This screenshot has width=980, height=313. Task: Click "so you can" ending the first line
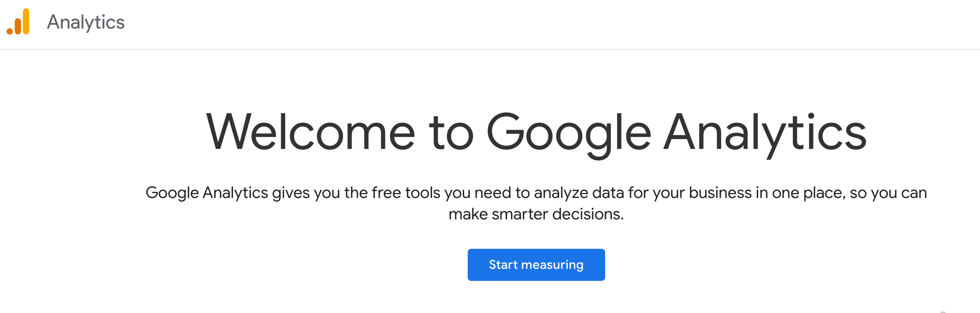(888, 193)
